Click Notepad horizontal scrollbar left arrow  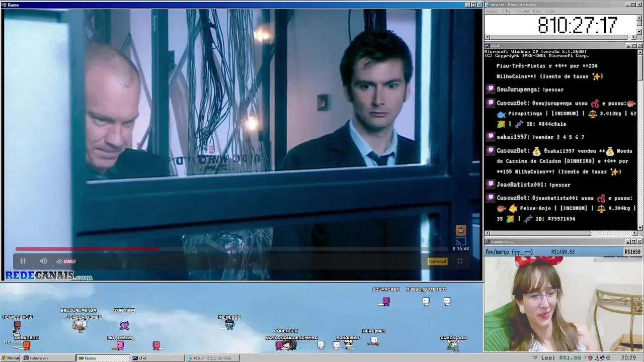(x=487, y=37)
